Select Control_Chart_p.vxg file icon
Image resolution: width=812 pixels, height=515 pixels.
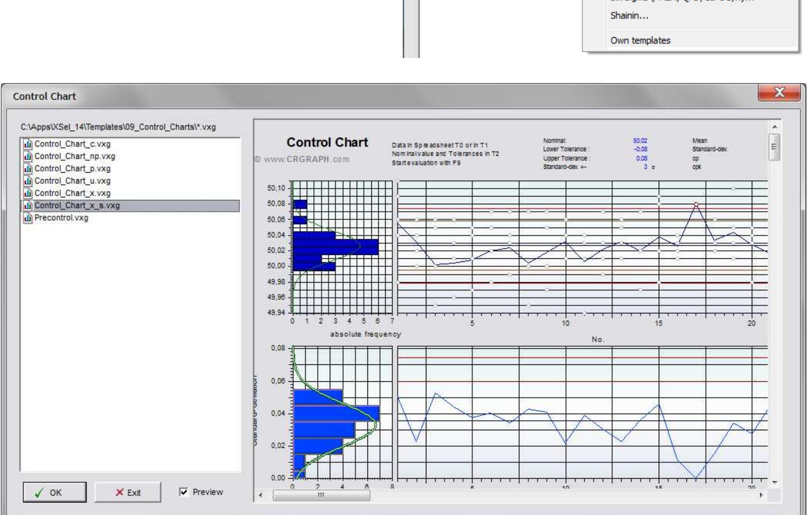pos(28,169)
